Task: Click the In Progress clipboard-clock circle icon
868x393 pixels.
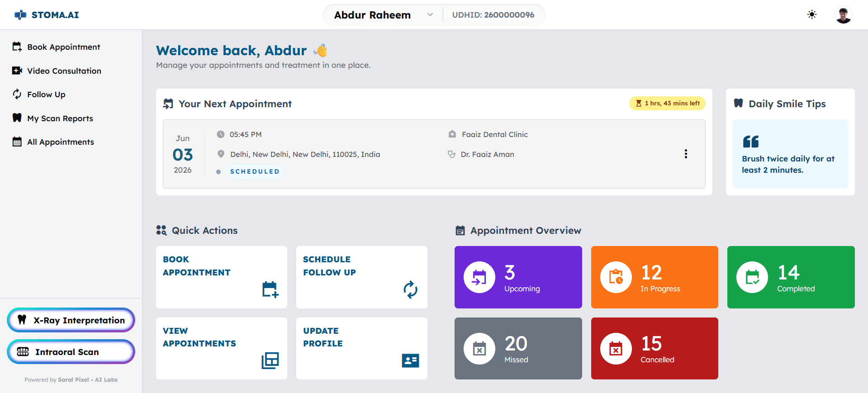Action: pyautogui.click(x=616, y=277)
